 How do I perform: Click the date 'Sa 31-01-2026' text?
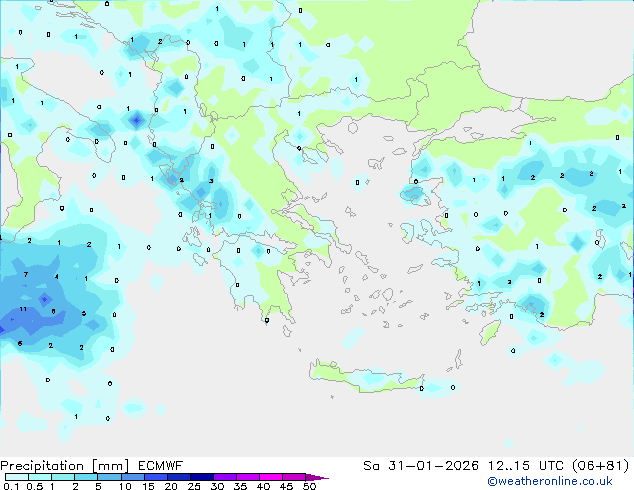[x=421, y=466]
